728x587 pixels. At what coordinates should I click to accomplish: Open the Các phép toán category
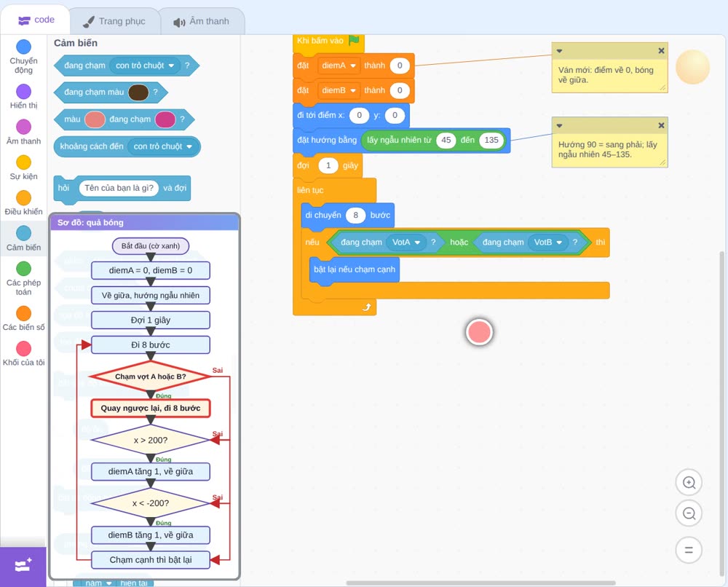(23, 279)
